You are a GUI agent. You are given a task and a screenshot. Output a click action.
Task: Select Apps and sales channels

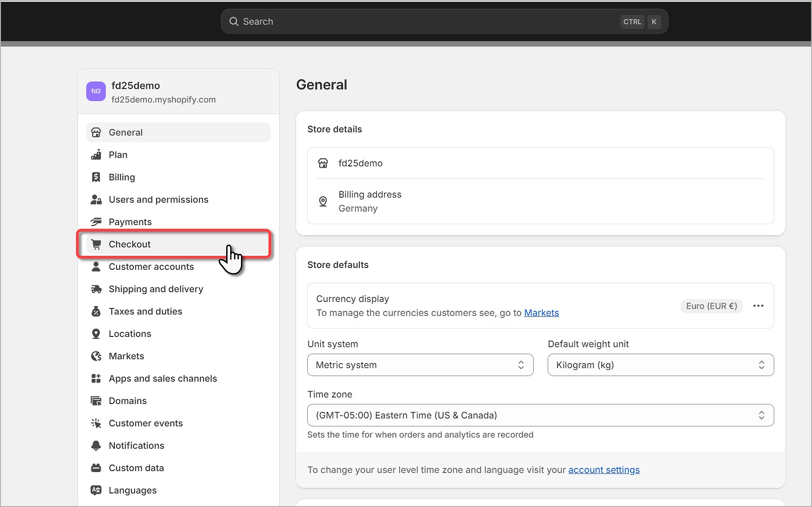[x=163, y=378]
